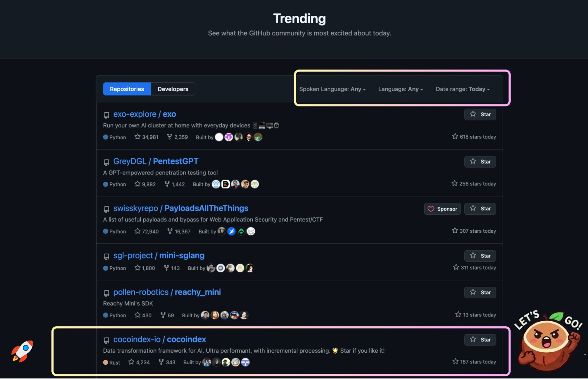
Task: Click the first contributor avatar for exo
Action: [x=219, y=137]
